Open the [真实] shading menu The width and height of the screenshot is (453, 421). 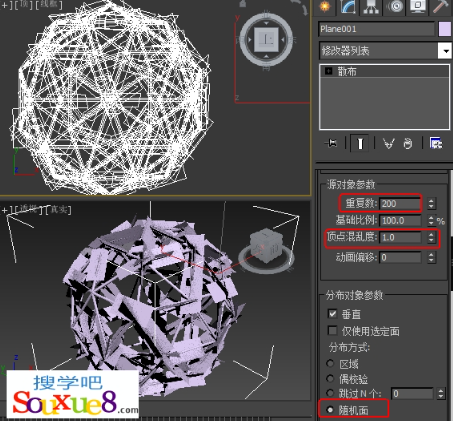[58, 210]
